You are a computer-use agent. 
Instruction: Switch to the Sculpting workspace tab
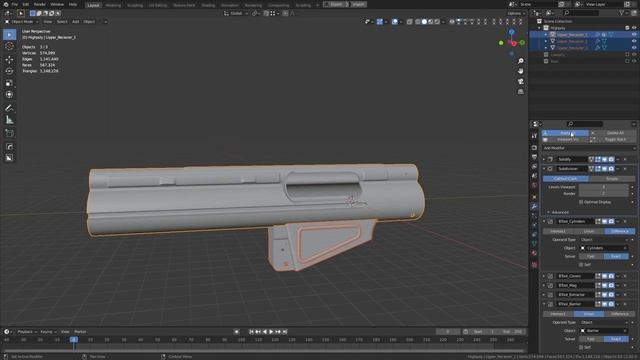(135, 5)
